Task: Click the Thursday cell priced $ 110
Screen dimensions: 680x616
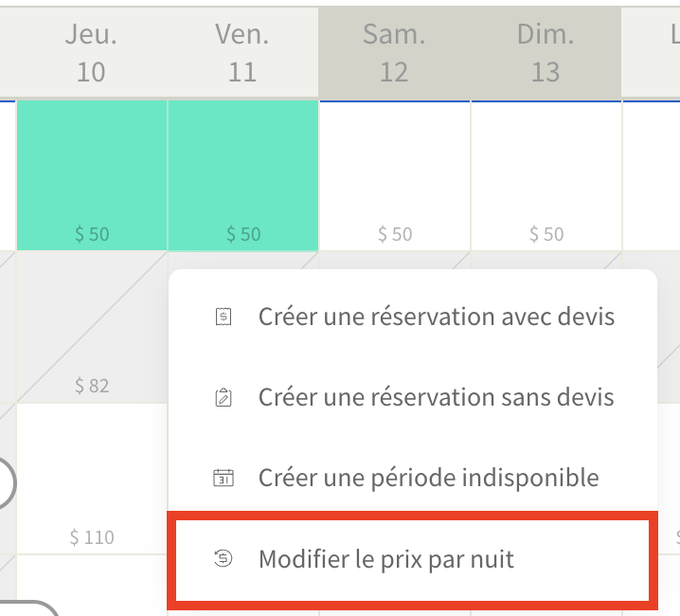Action: [92, 479]
